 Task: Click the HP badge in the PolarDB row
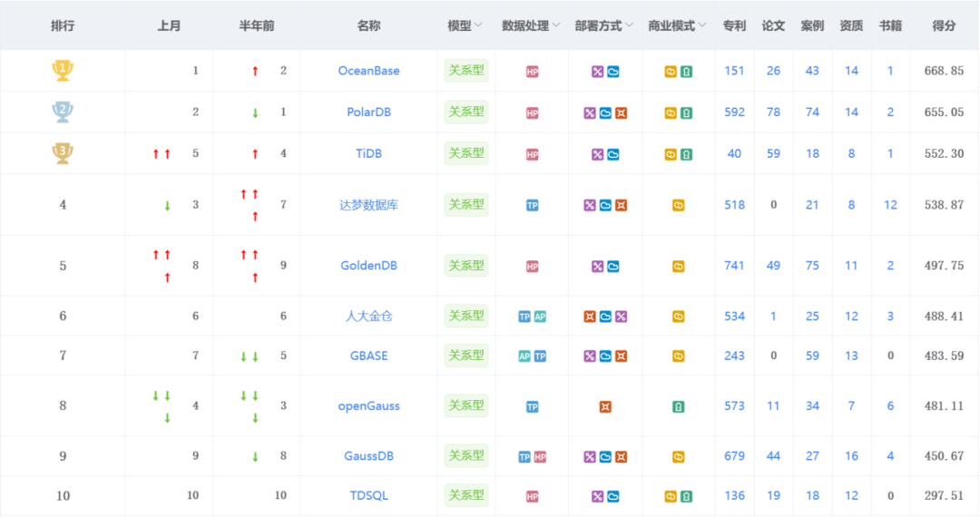coord(532,112)
